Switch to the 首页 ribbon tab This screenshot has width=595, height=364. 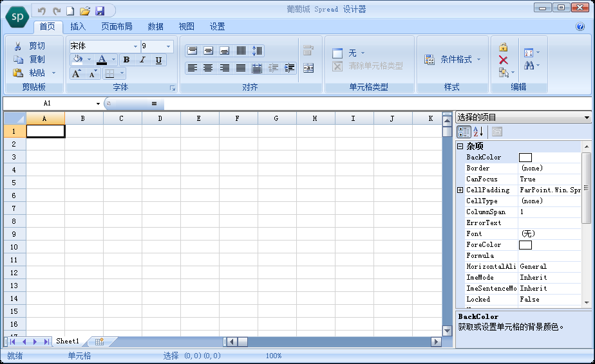click(48, 26)
